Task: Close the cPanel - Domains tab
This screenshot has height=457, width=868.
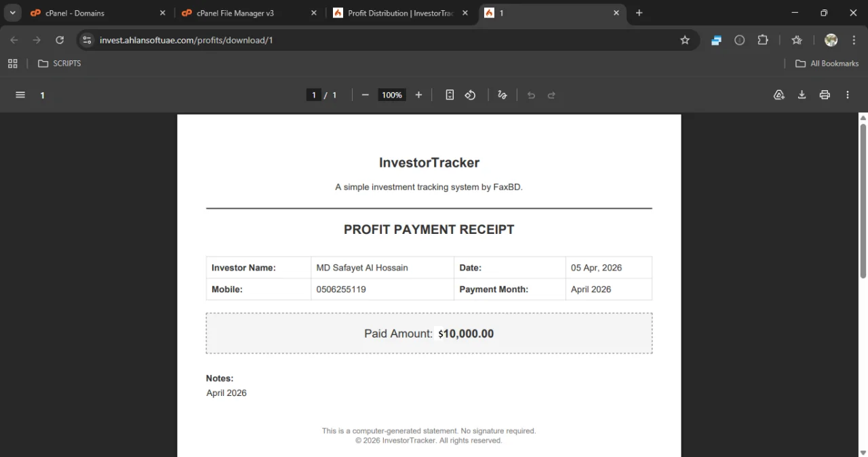Action: (x=163, y=13)
